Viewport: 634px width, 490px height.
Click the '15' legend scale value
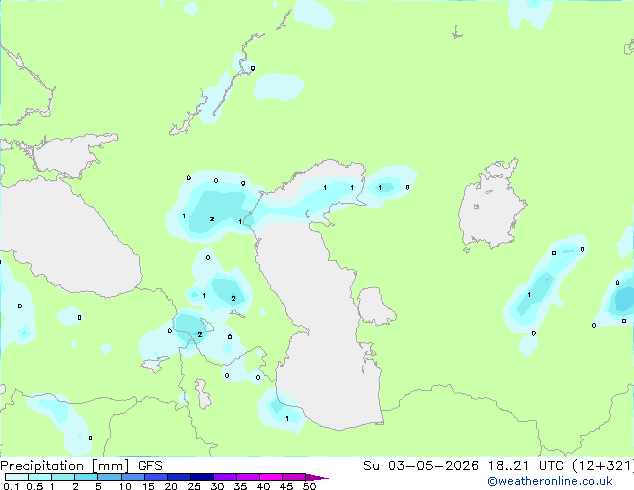tap(148, 486)
